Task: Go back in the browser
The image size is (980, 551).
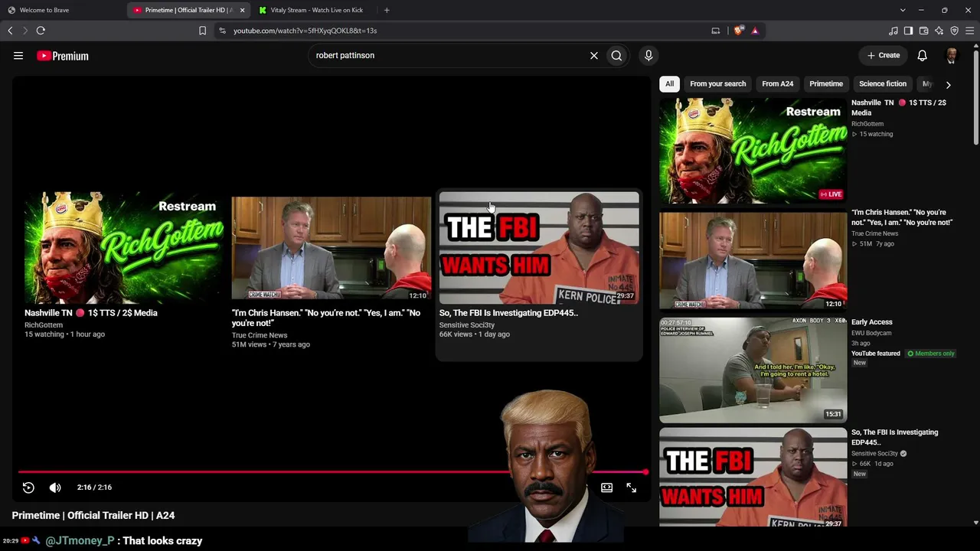Action: click(10, 31)
